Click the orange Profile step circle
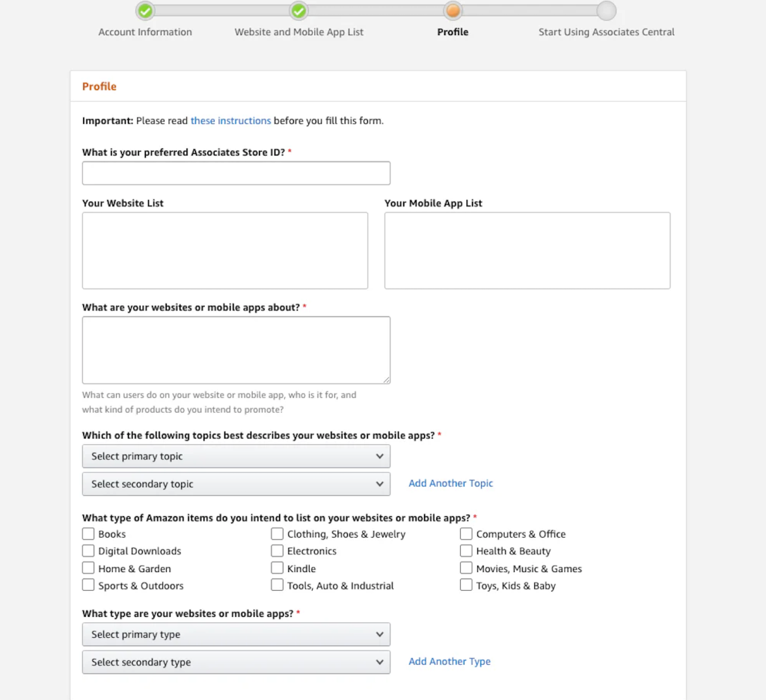The height and width of the screenshot is (700, 766). (453, 11)
